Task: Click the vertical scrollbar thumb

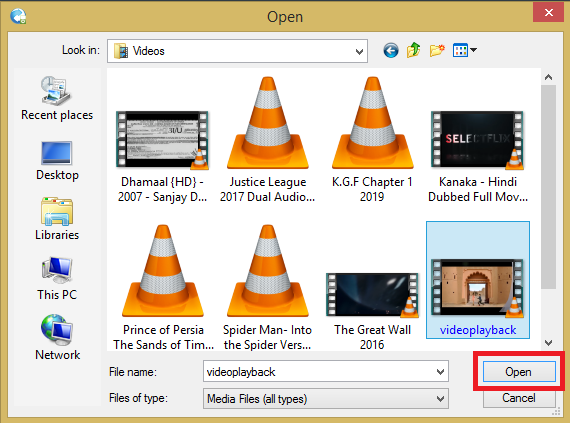Action: [x=548, y=187]
